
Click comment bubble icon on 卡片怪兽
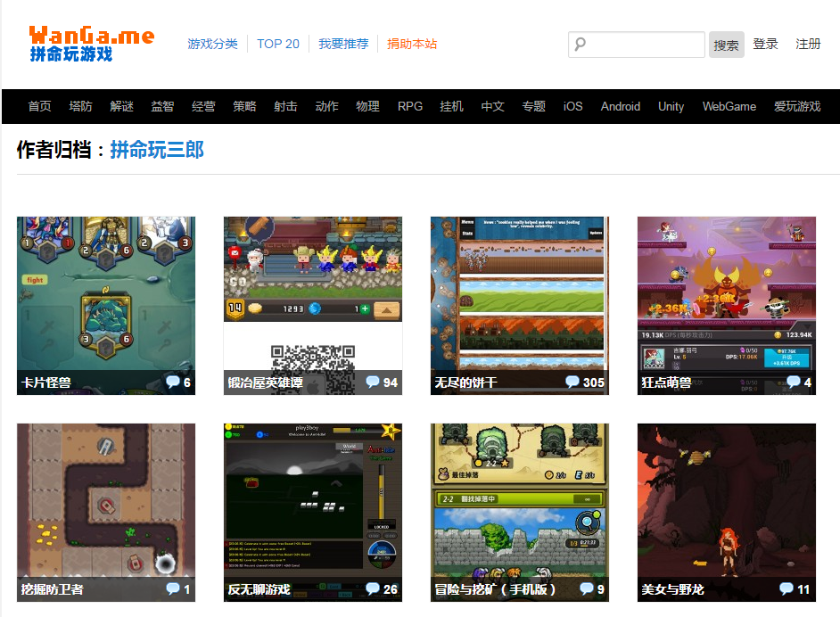pyautogui.click(x=173, y=383)
